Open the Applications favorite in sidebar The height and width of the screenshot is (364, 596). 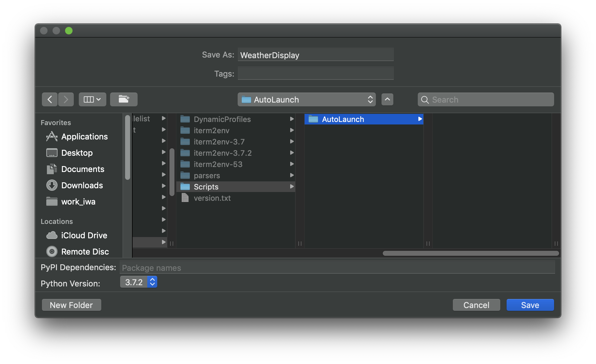click(84, 136)
